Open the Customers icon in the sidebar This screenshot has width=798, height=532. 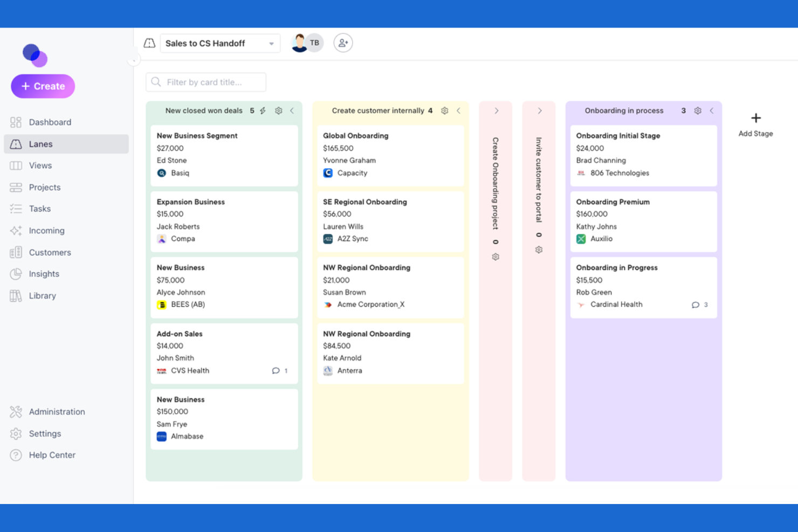pyautogui.click(x=16, y=252)
